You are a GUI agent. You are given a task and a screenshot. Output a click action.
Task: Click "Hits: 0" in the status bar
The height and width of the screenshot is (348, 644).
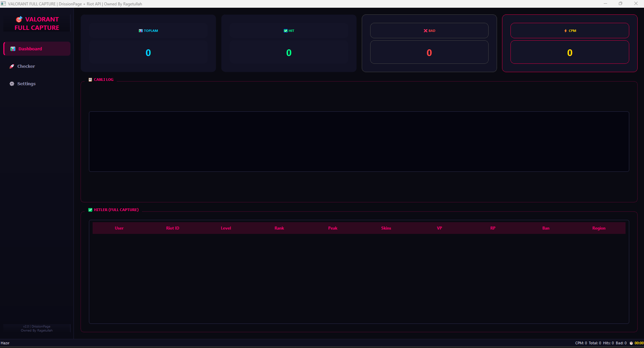pos(608,343)
